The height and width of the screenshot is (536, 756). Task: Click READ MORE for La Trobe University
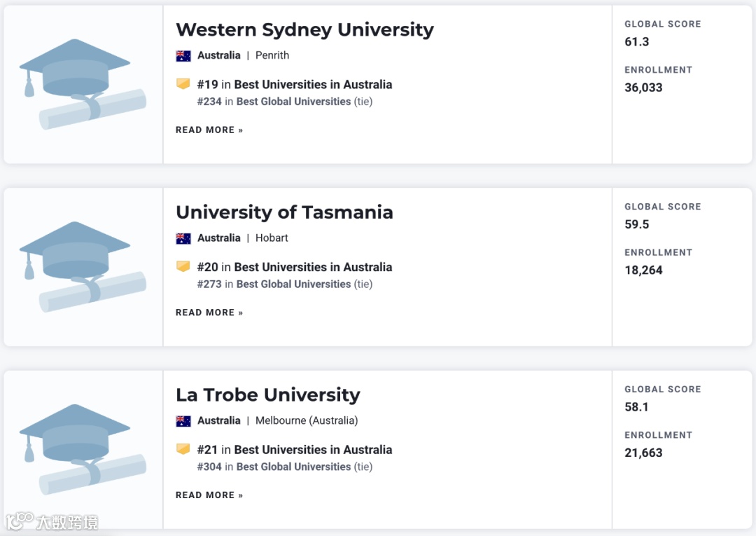(209, 495)
